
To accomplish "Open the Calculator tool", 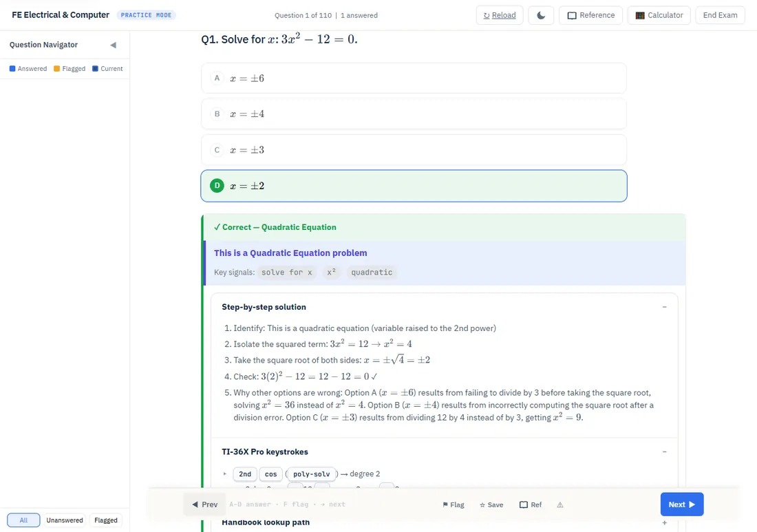I will tap(659, 15).
